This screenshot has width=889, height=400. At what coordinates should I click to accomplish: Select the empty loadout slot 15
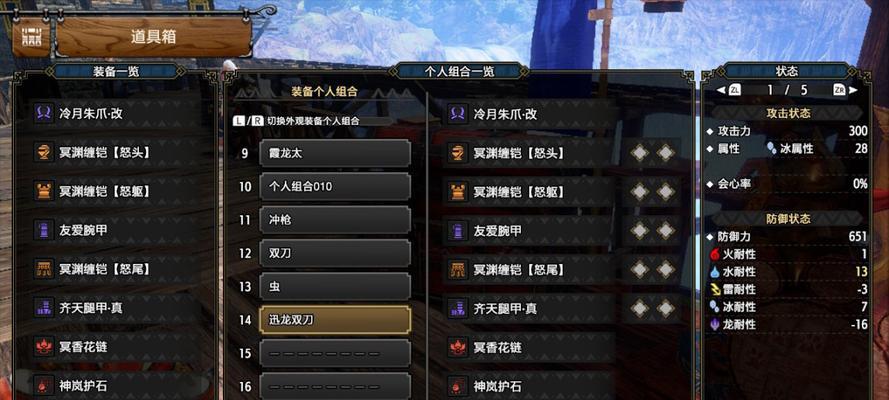click(335, 354)
